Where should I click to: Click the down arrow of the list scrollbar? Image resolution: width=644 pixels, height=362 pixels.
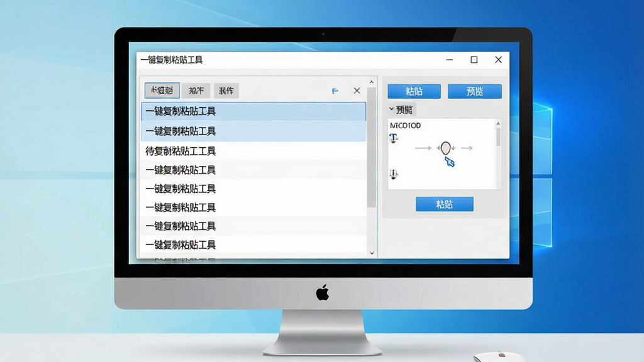tap(372, 253)
